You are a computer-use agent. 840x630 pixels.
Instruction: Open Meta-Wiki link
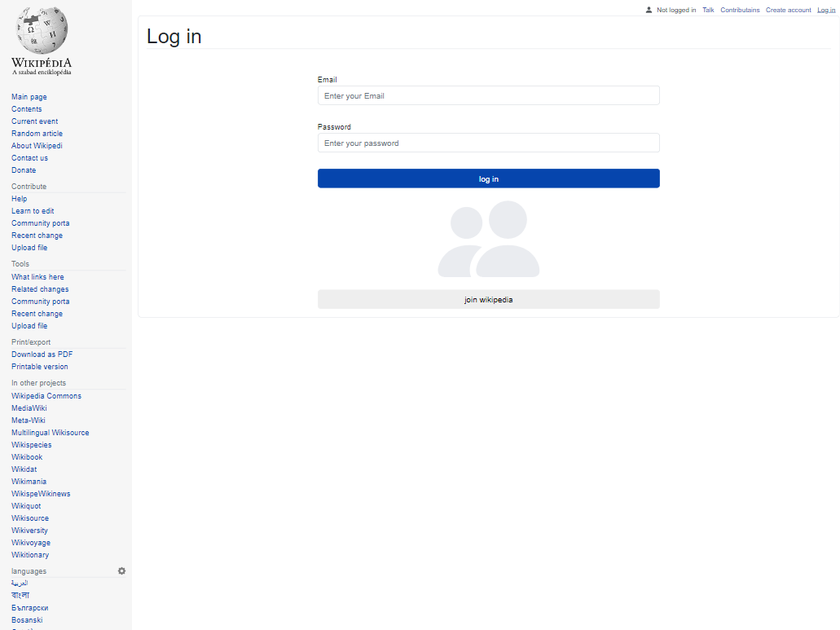(x=28, y=420)
